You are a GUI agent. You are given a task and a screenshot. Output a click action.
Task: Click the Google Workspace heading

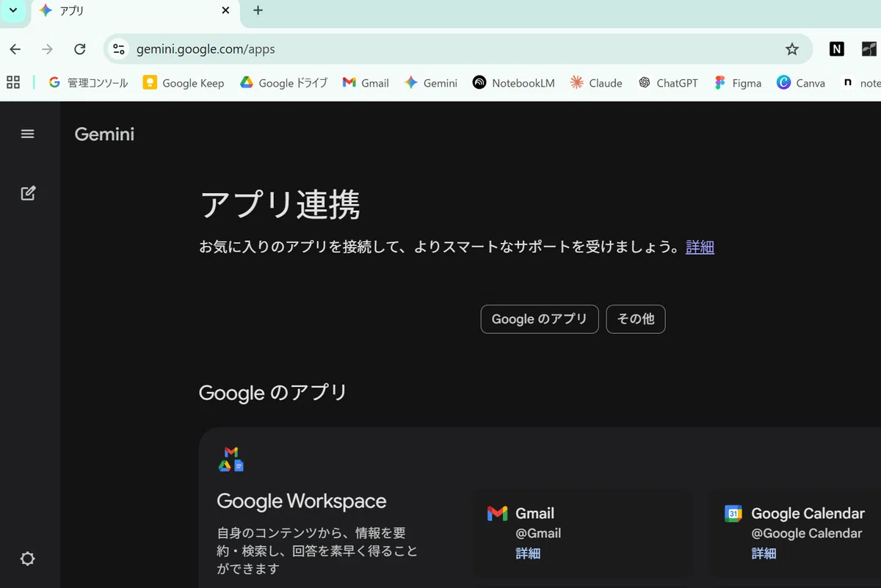[302, 501]
